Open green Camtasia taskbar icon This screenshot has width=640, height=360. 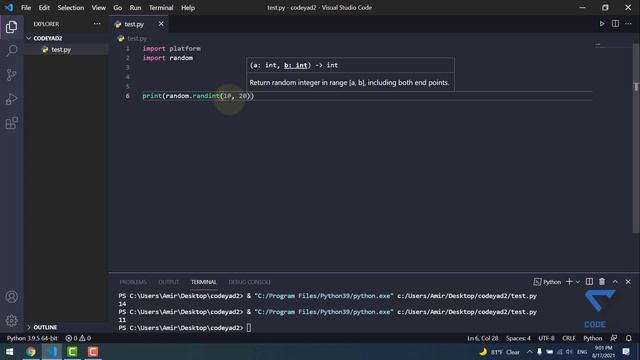pos(72,351)
